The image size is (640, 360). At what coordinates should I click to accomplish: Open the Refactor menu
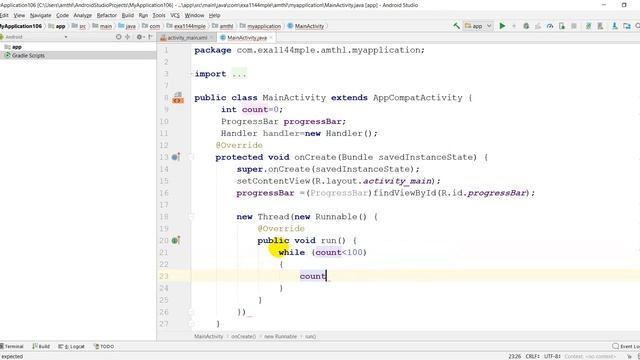coord(107,15)
